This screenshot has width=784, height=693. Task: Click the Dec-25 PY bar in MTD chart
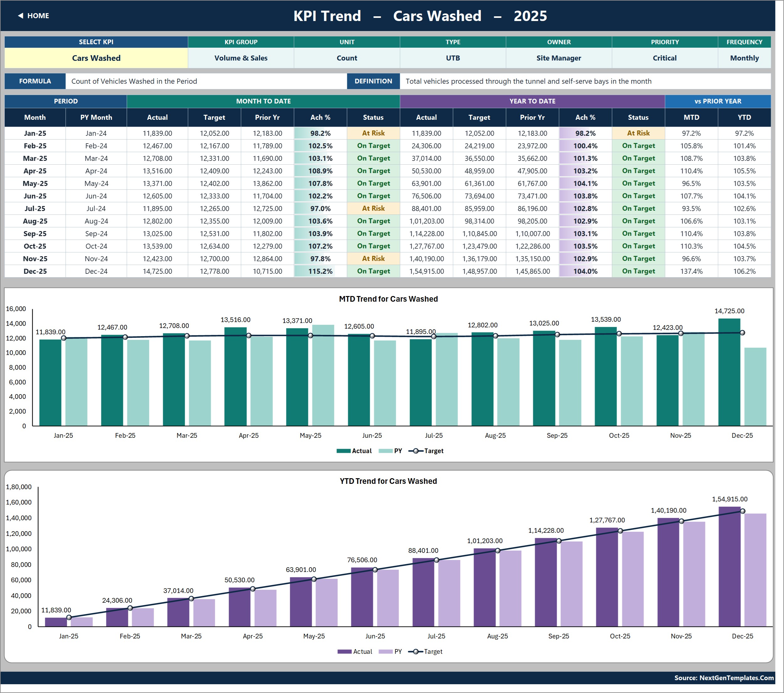(x=755, y=387)
